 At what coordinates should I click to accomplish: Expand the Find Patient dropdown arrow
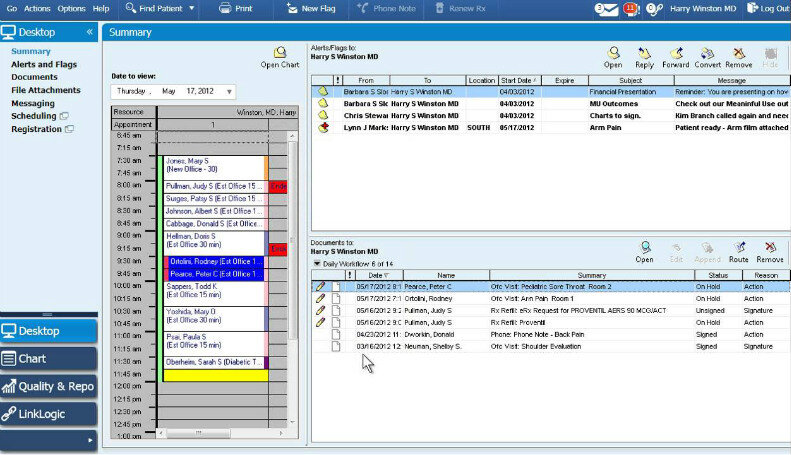point(191,9)
